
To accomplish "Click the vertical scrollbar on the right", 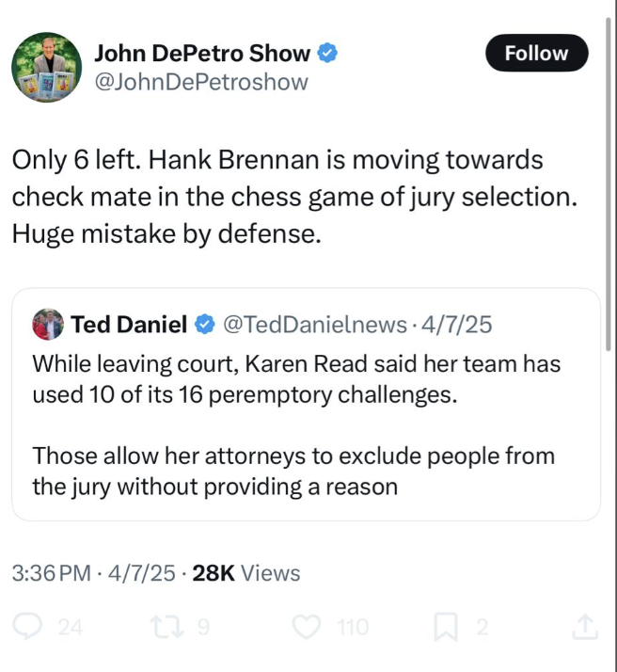I will pos(610,188).
